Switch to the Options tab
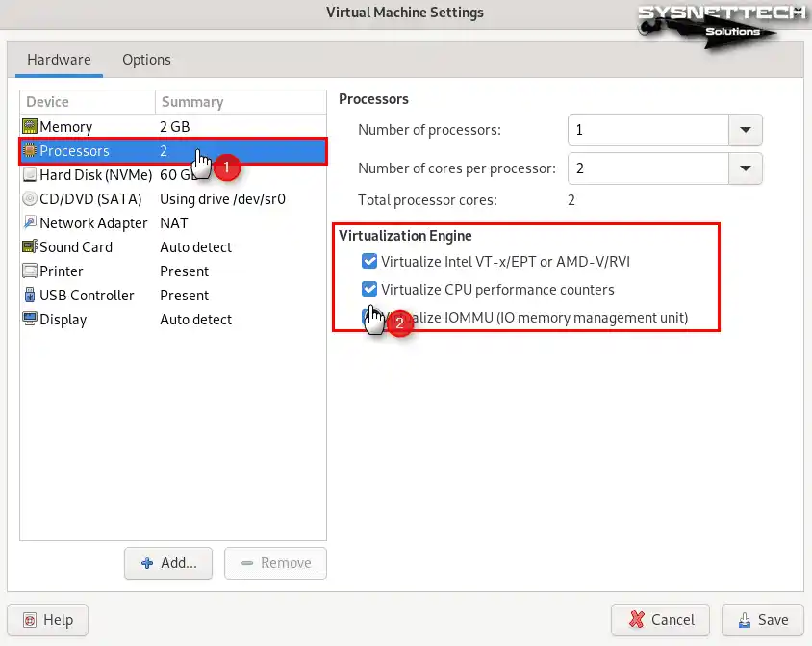This screenshot has height=646, width=812. (x=146, y=60)
